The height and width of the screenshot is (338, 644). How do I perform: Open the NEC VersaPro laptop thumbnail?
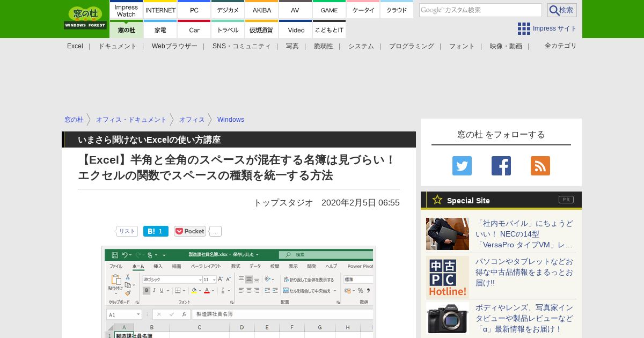click(x=448, y=234)
